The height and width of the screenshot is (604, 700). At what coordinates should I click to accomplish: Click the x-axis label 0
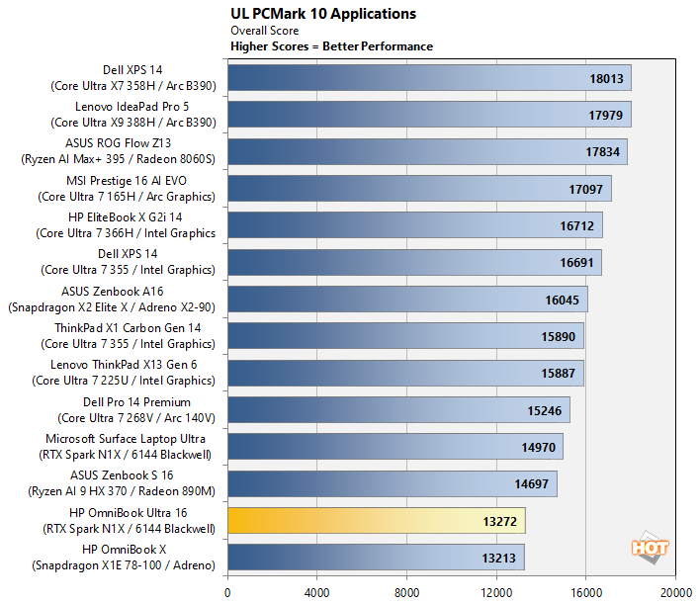tap(227, 593)
